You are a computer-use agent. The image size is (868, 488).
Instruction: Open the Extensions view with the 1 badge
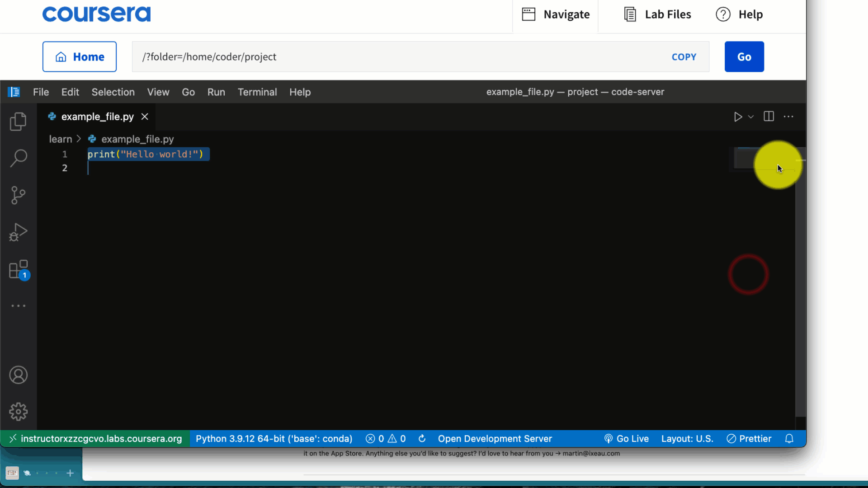(x=19, y=270)
